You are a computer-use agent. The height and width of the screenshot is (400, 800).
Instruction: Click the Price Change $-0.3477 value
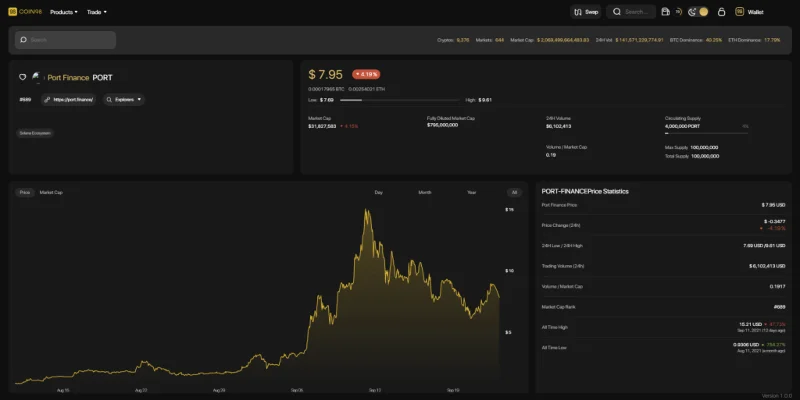coord(775,221)
